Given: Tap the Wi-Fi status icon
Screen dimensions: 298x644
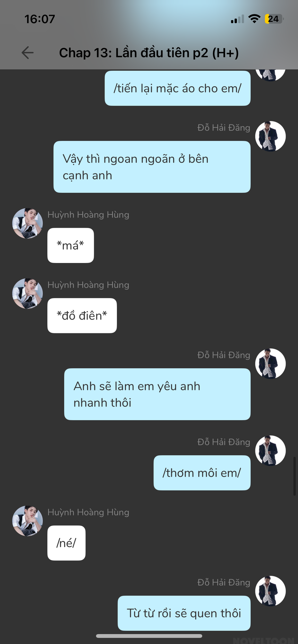Looking at the screenshot, I should coord(255,19).
